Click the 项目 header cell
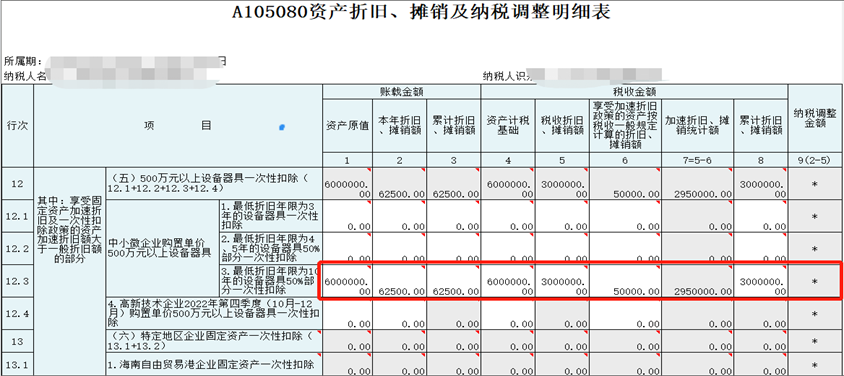 [178, 125]
